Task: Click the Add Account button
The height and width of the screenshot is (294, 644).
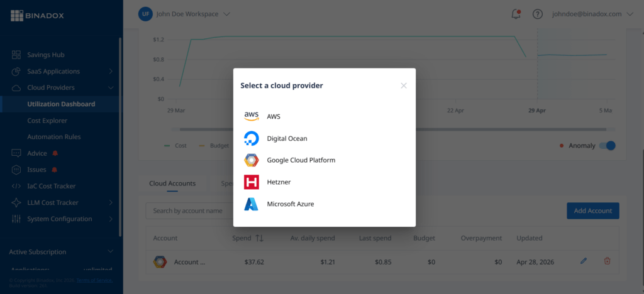Action: (x=592, y=210)
